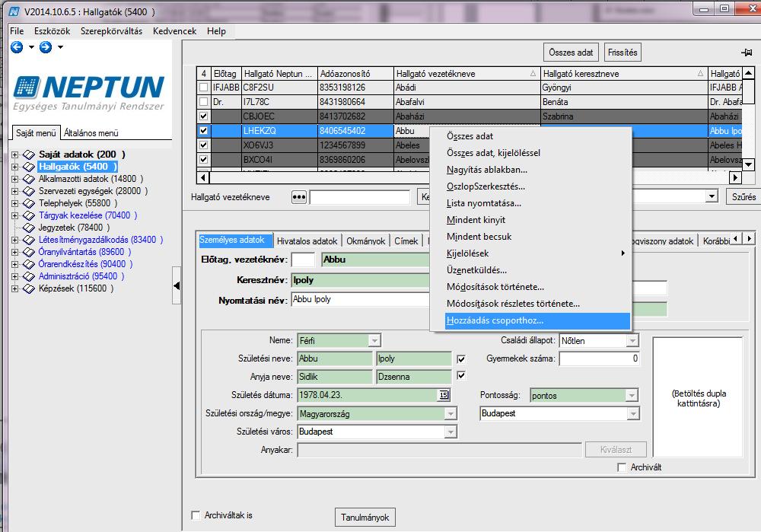Toggle the Születési neve checkbox
761x532 pixels.
461,359
